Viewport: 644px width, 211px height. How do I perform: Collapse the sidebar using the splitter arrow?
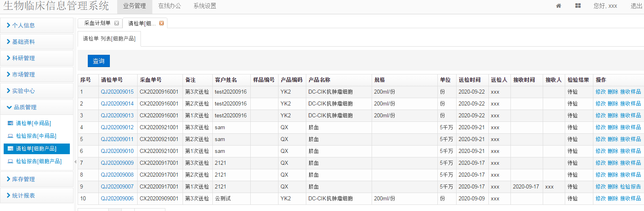pos(75,162)
